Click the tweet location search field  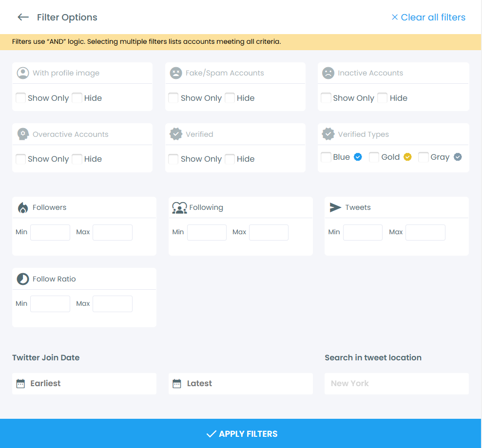click(x=396, y=383)
